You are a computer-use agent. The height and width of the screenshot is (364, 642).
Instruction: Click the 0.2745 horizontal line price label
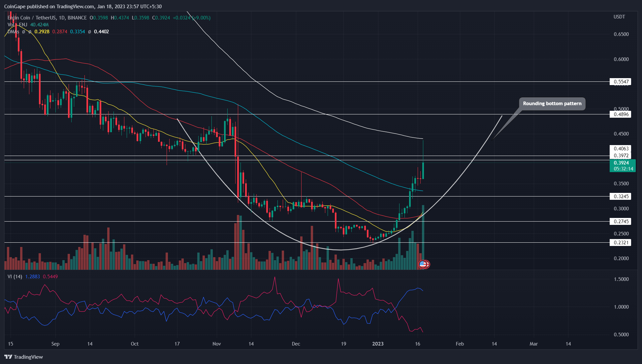620,221
